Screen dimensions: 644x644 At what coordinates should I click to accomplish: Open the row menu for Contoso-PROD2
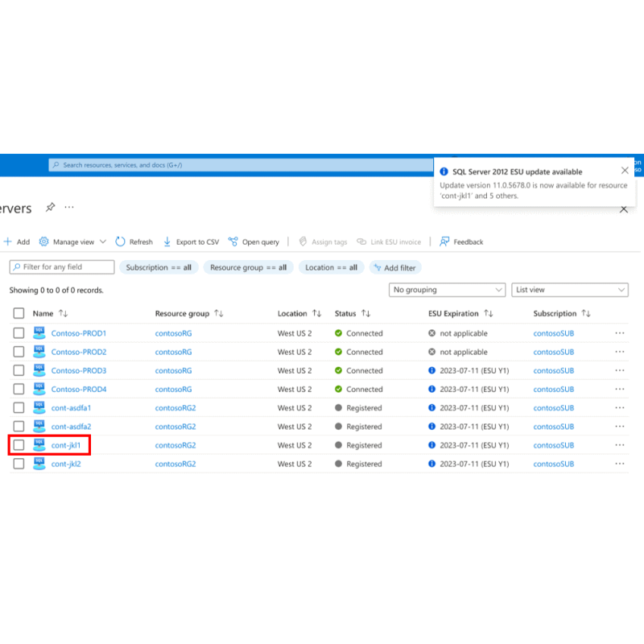click(620, 352)
